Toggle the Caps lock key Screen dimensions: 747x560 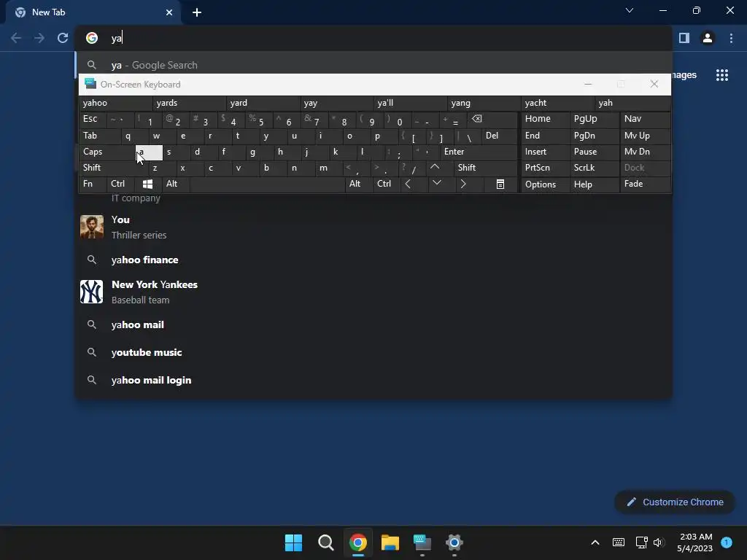coord(107,152)
